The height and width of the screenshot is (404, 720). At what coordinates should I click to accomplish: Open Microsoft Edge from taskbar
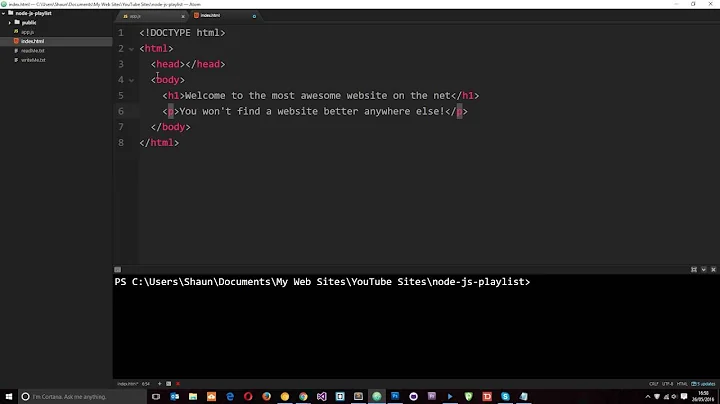(230, 397)
